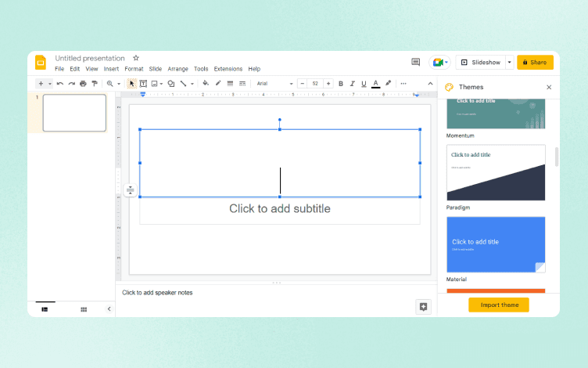Click the Untitled presentation title
This screenshot has height=368, width=588.
(90, 58)
